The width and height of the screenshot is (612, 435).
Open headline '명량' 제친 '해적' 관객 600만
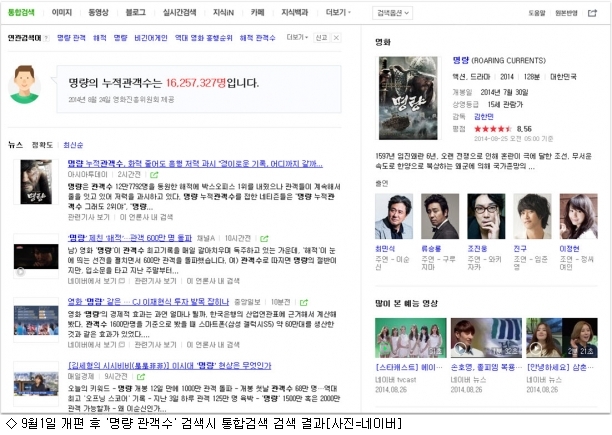pyautogui.click(x=130, y=238)
